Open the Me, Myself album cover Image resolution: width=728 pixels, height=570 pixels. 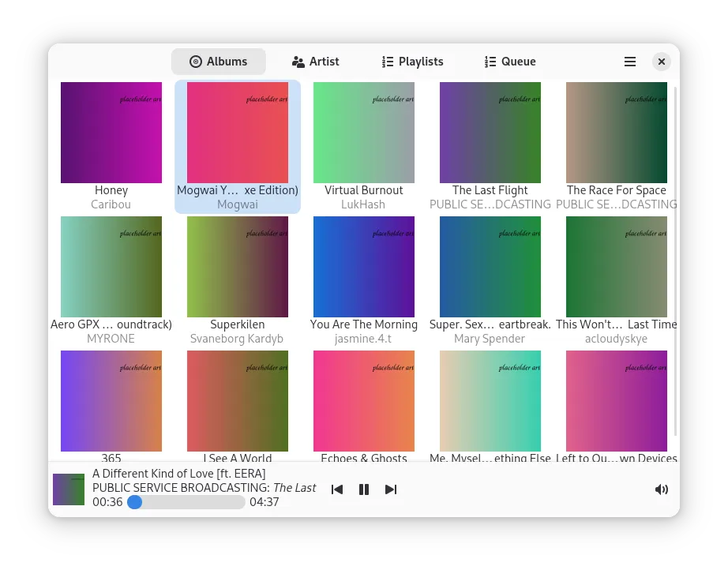(x=490, y=401)
